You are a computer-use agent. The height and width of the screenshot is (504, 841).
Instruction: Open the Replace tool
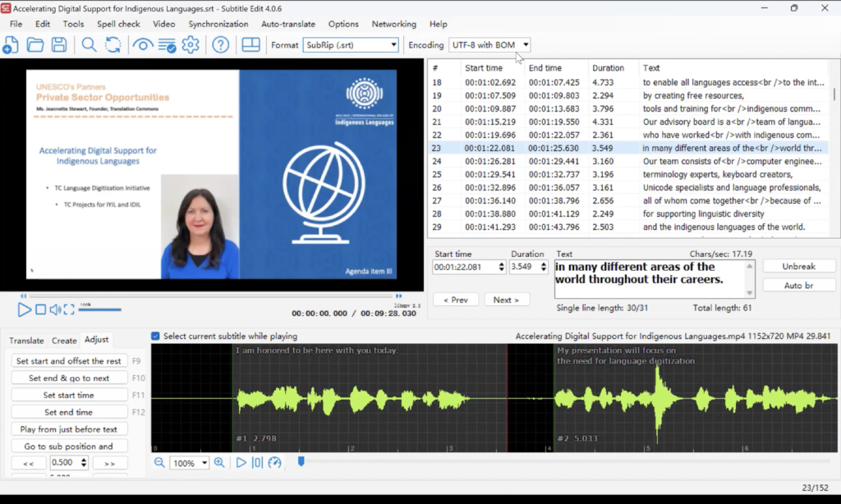pos(113,45)
